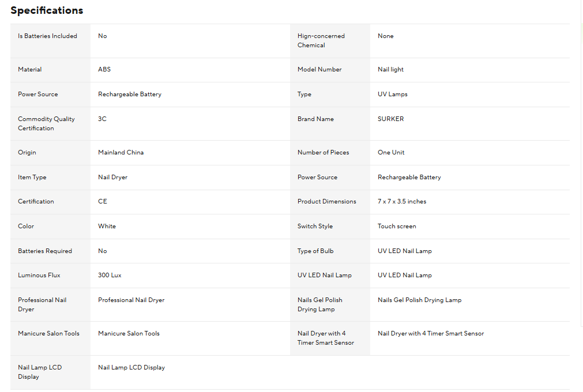Click the Manicure Salon Tools label
Screen dimensions: 583x392
click(48, 334)
